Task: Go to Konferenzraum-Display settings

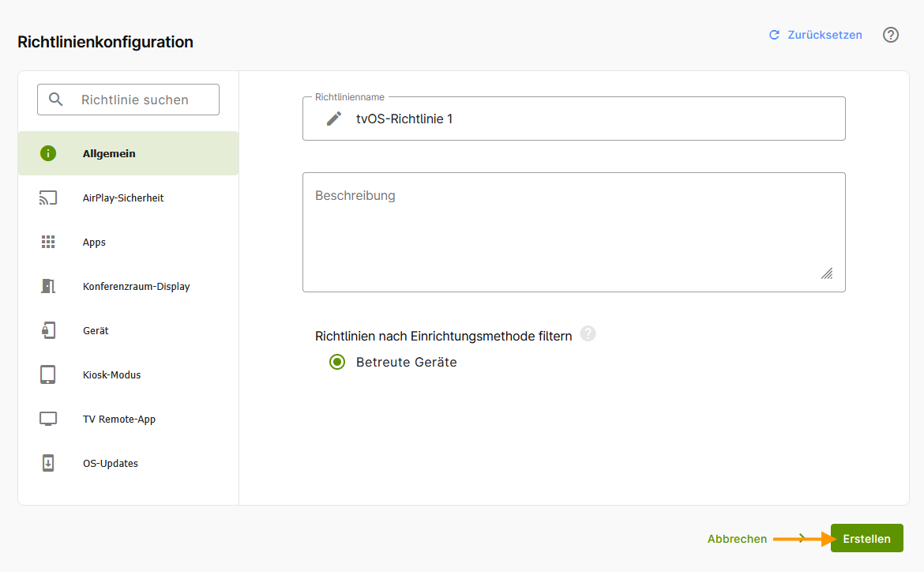Action: pyautogui.click(x=129, y=286)
